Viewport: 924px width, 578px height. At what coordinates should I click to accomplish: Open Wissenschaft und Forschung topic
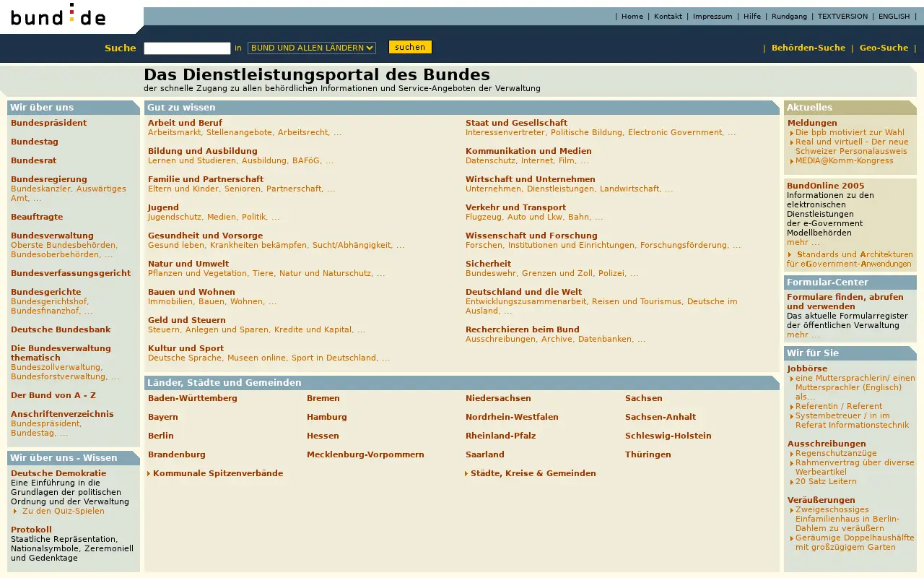click(531, 236)
